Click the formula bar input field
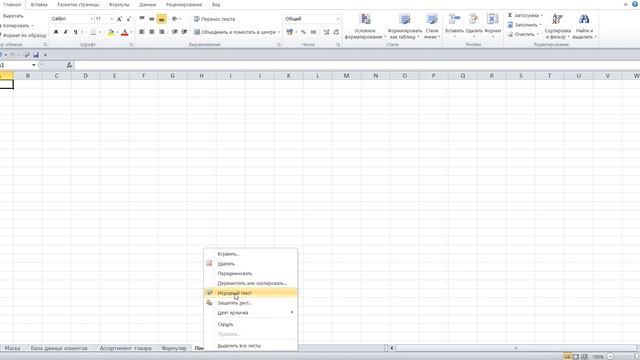The height and width of the screenshot is (360, 640). point(357,65)
